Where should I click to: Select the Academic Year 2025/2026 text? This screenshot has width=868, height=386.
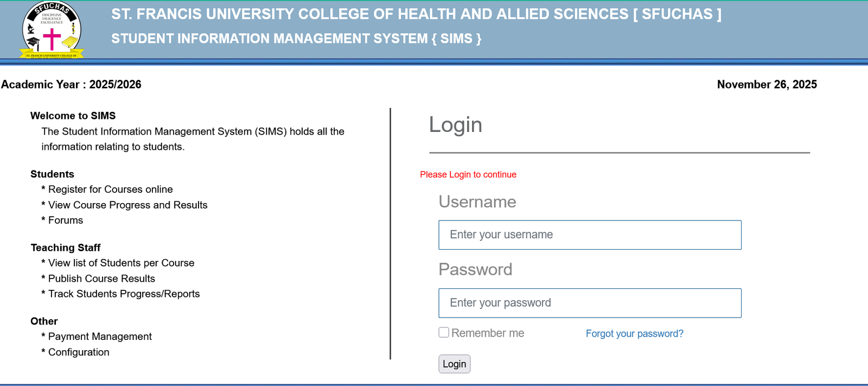pos(71,84)
